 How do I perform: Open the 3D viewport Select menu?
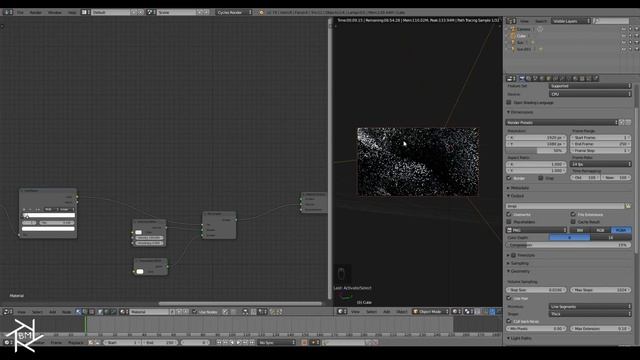(x=371, y=311)
